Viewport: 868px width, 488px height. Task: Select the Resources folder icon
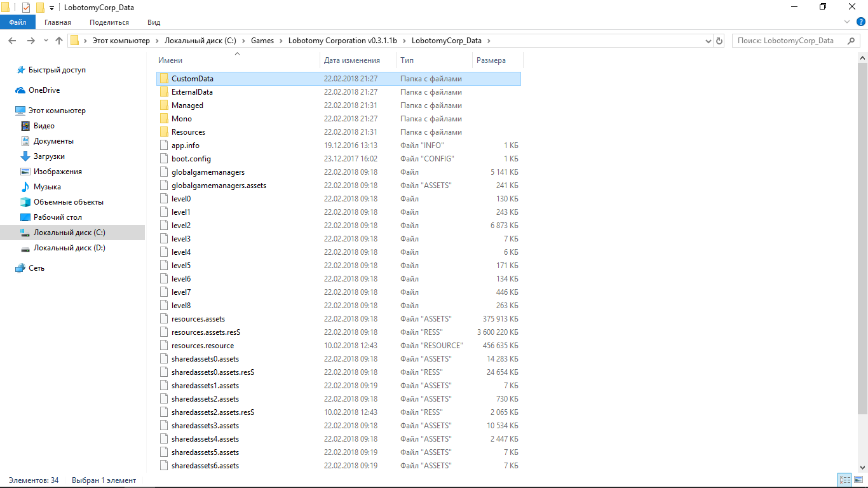point(164,132)
